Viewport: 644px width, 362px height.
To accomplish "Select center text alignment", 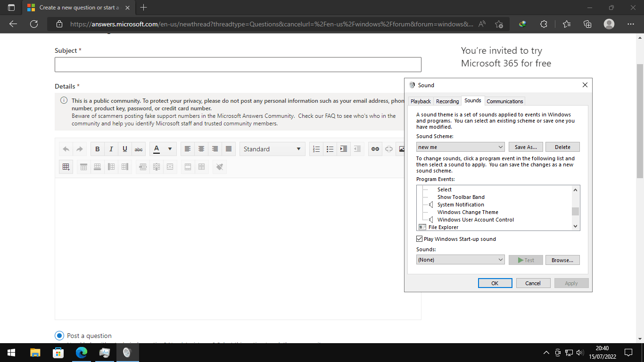I will 201,148.
